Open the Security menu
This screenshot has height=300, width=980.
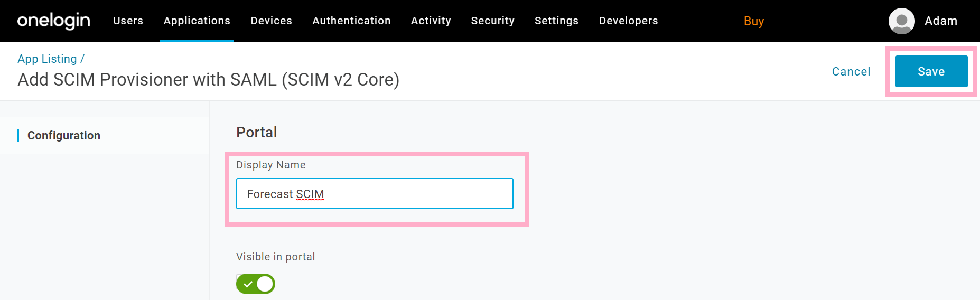493,21
